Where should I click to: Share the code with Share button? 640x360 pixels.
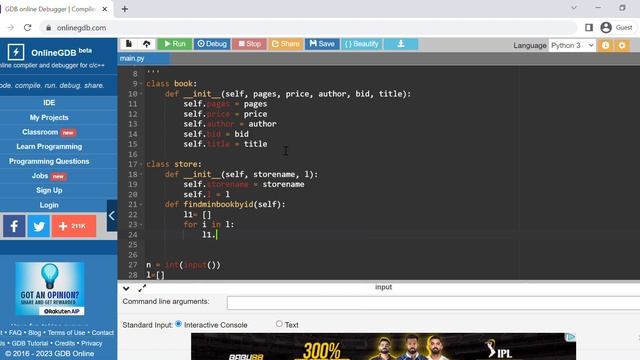286,44
